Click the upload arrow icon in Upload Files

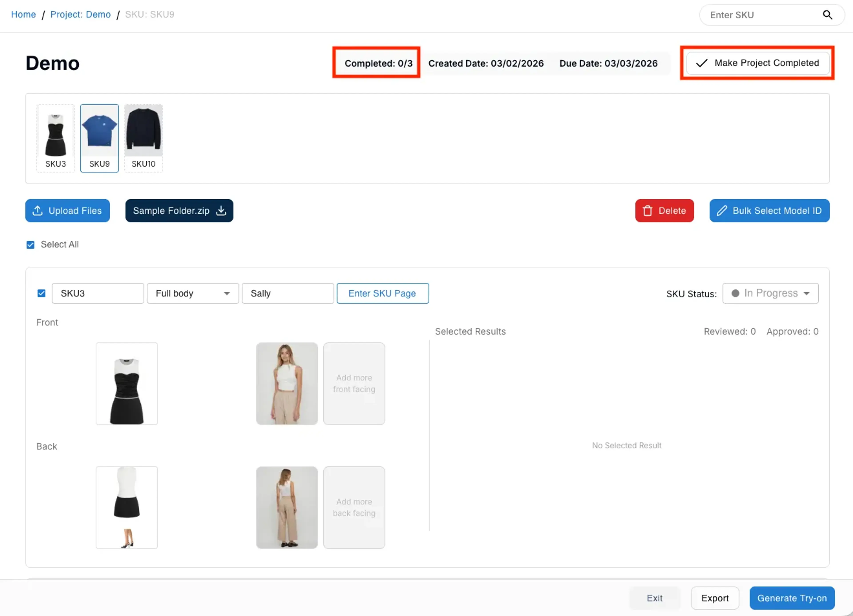point(38,211)
